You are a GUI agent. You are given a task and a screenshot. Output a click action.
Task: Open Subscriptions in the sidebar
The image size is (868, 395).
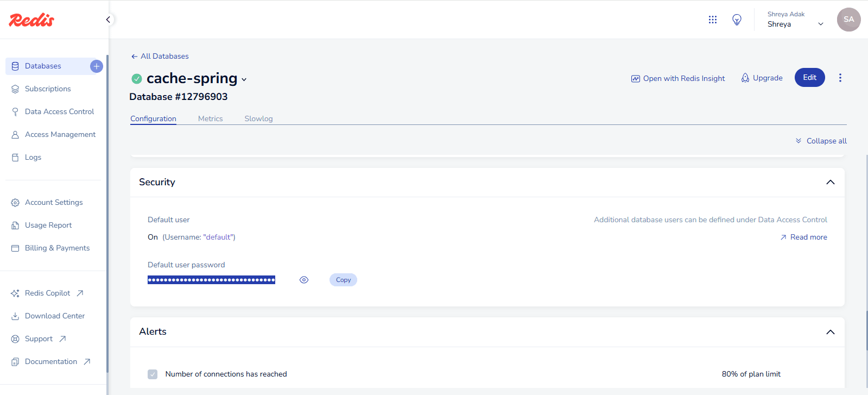(48, 89)
